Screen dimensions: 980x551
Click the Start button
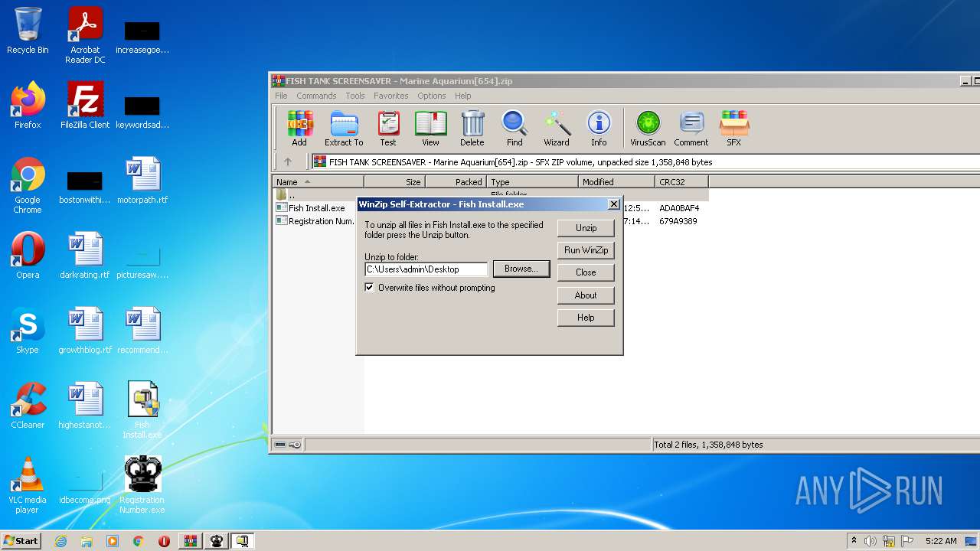click(x=21, y=540)
